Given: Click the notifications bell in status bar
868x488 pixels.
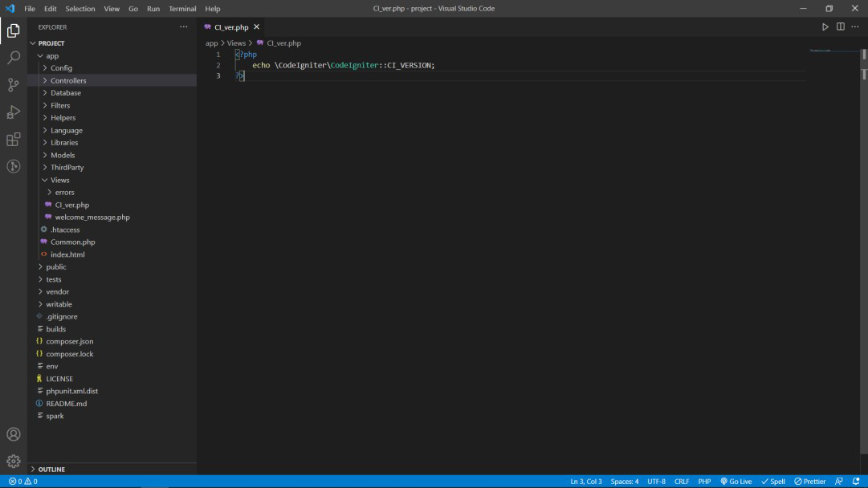Looking at the screenshot, I should 856,482.
